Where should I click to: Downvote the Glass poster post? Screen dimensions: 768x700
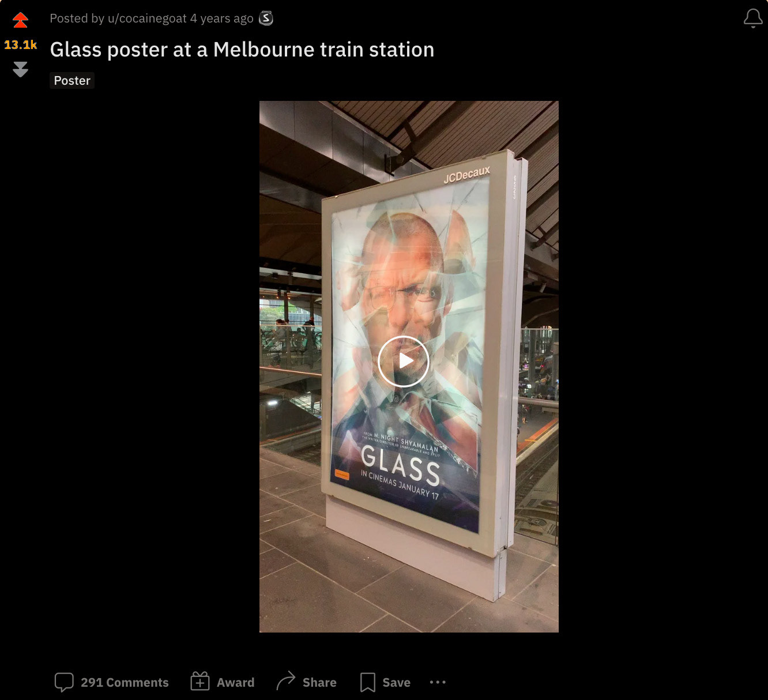click(20, 69)
